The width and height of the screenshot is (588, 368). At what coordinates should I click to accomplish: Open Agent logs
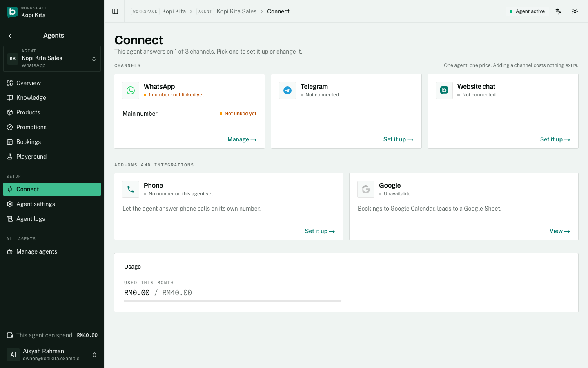click(x=52, y=219)
